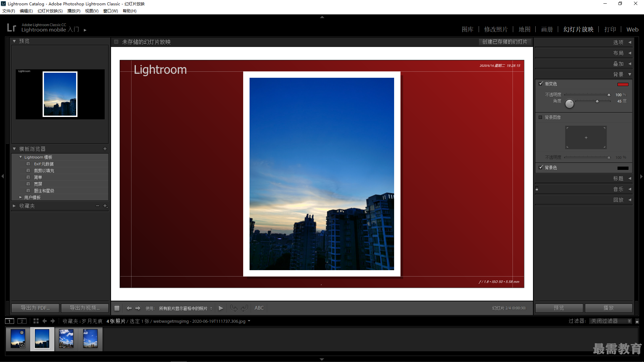Viewport: 644px width, 362px height.
Task: Switch to Web module
Action: point(632,29)
